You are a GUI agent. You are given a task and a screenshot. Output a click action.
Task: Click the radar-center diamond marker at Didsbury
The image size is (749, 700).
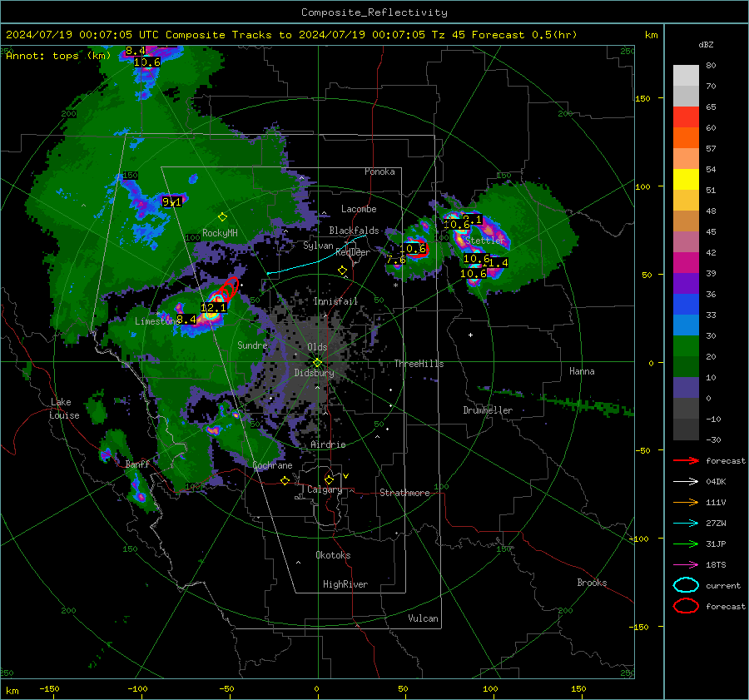click(317, 363)
